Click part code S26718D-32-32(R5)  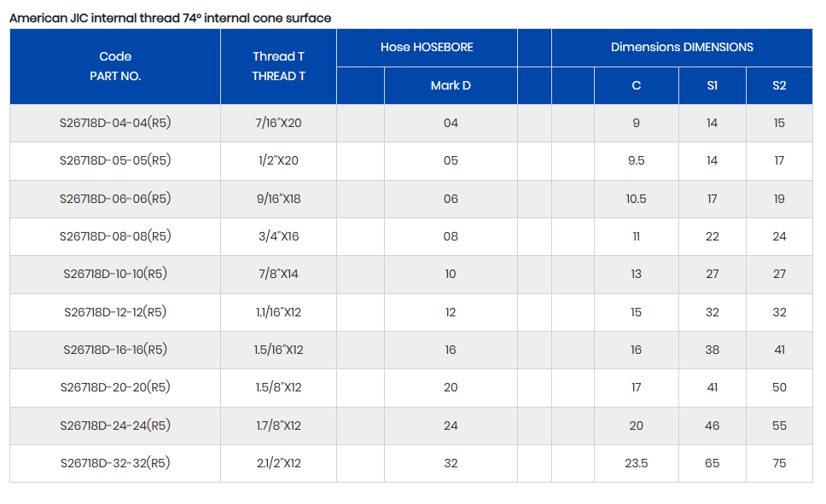click(x=115, y=463)
